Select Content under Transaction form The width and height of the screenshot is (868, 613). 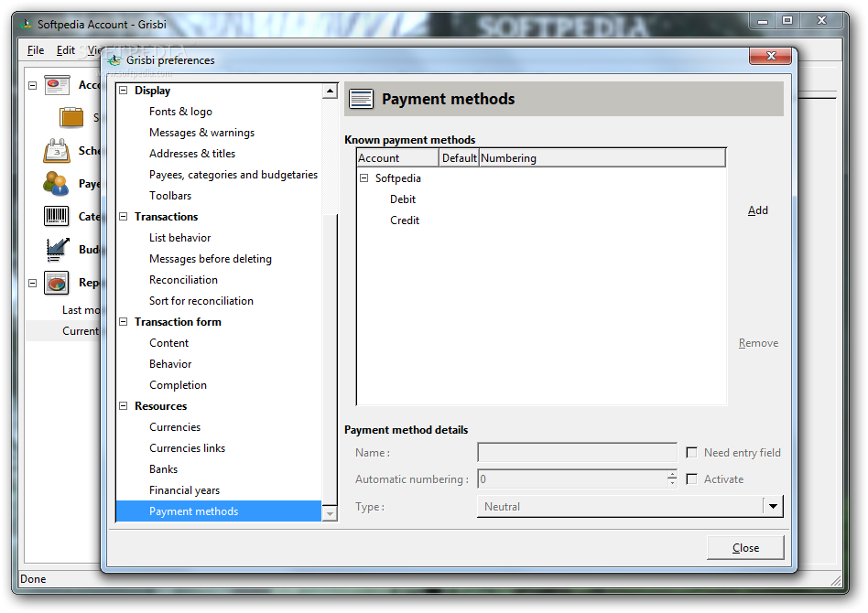[168, 342]
